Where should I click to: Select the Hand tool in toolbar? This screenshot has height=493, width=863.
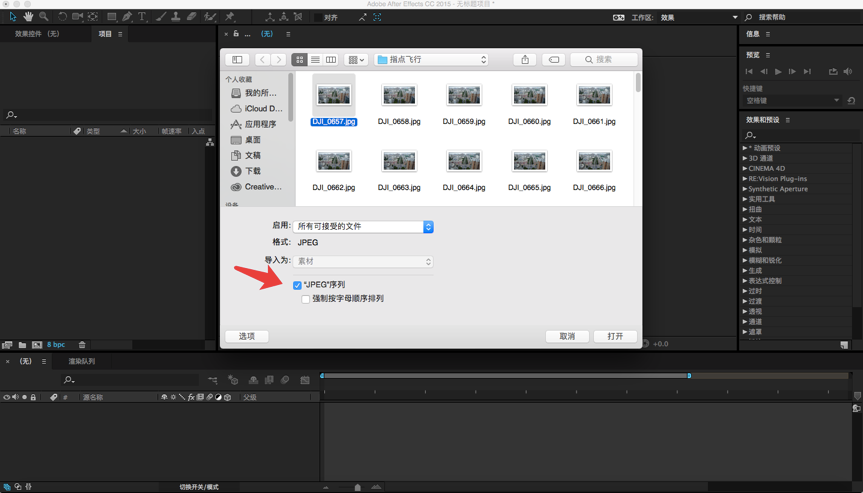pyautogui.click(x=28, y=17)
